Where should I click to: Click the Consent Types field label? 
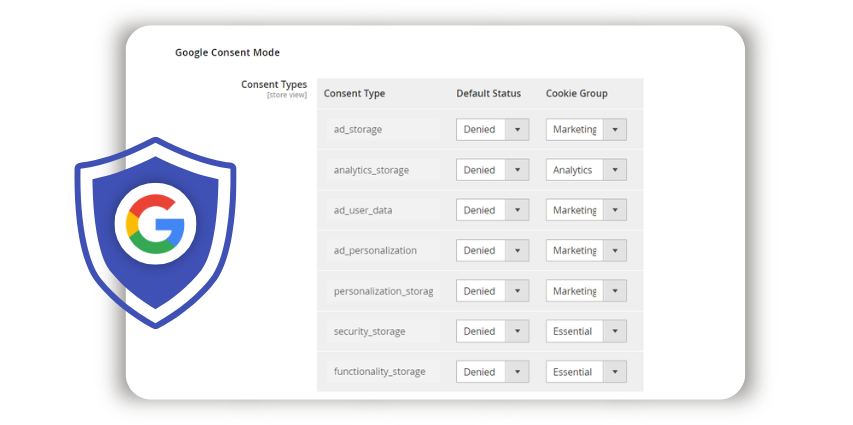click(x=274, y=84)
